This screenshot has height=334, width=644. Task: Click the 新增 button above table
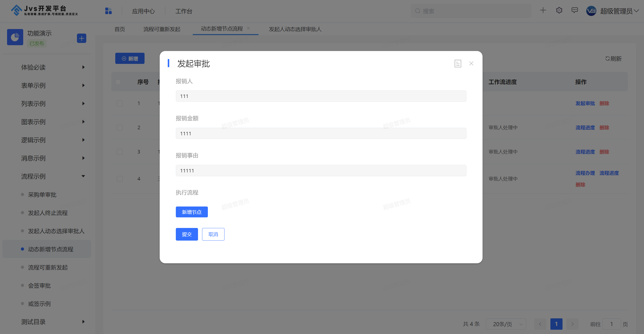[x=130, y=58]
